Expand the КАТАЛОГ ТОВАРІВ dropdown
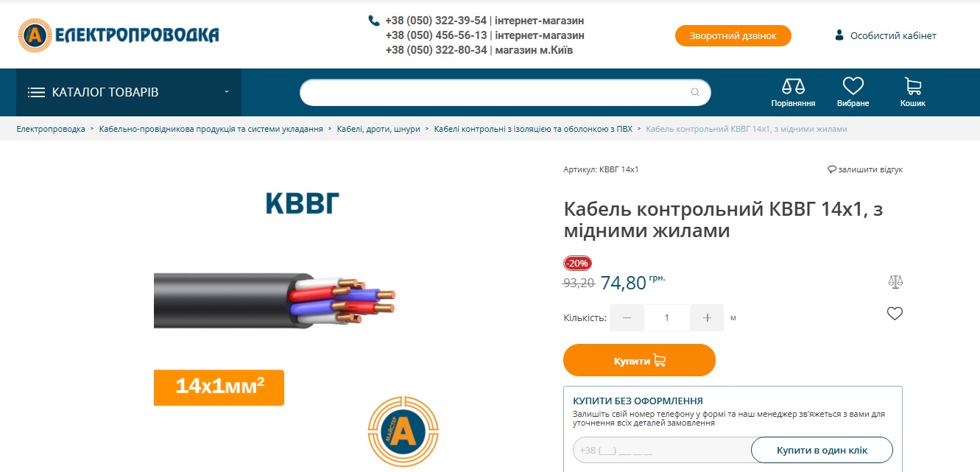 [x=227, y=92]
